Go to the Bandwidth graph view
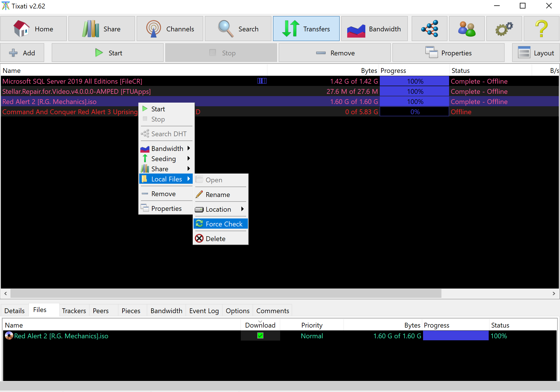Viewport: 560px width, 392px height. click(x=374, y=29)
